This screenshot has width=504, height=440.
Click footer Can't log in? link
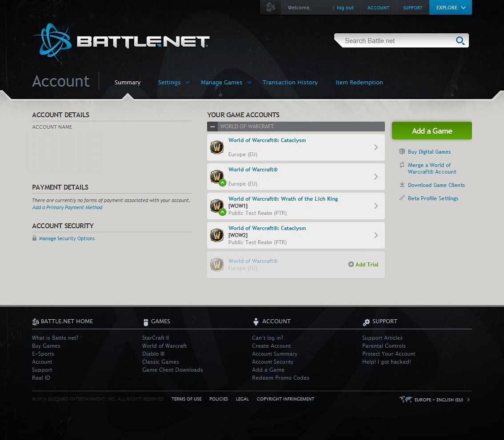(268, 338)
